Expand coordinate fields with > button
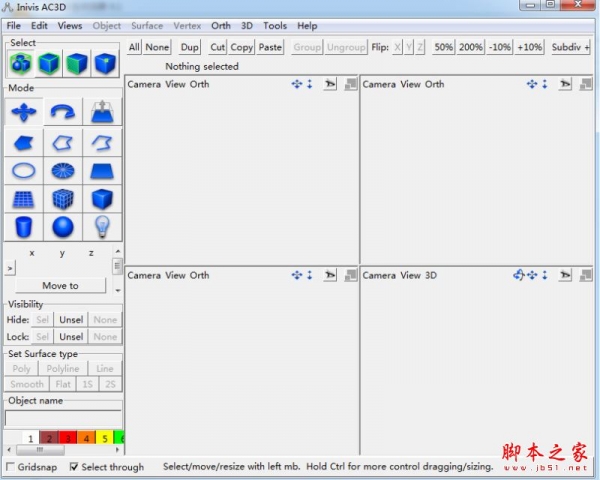 tap(10, 268)
